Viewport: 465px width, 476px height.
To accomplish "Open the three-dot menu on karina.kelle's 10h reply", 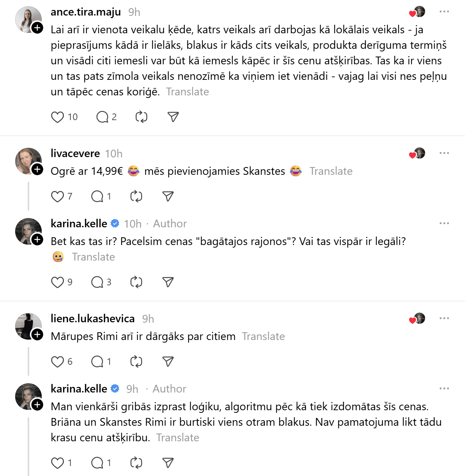I will [444, 224].
